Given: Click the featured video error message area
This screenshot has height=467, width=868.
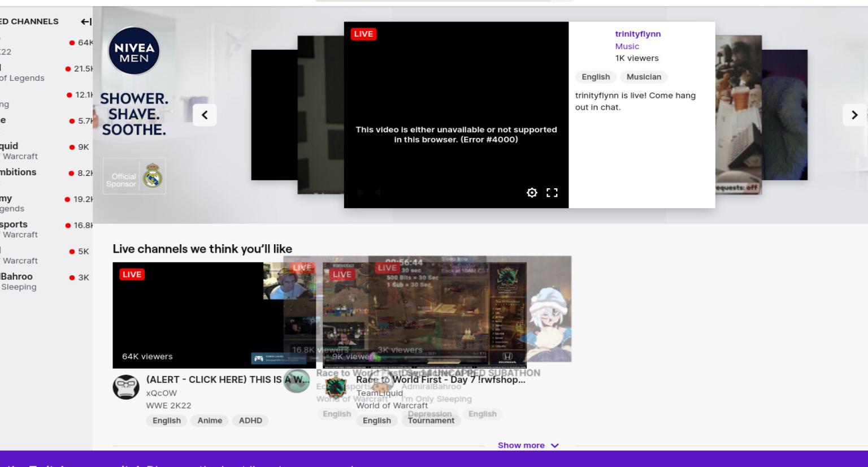Looking at the screenshot, I should pyautogui.click(x=456, y=135).
